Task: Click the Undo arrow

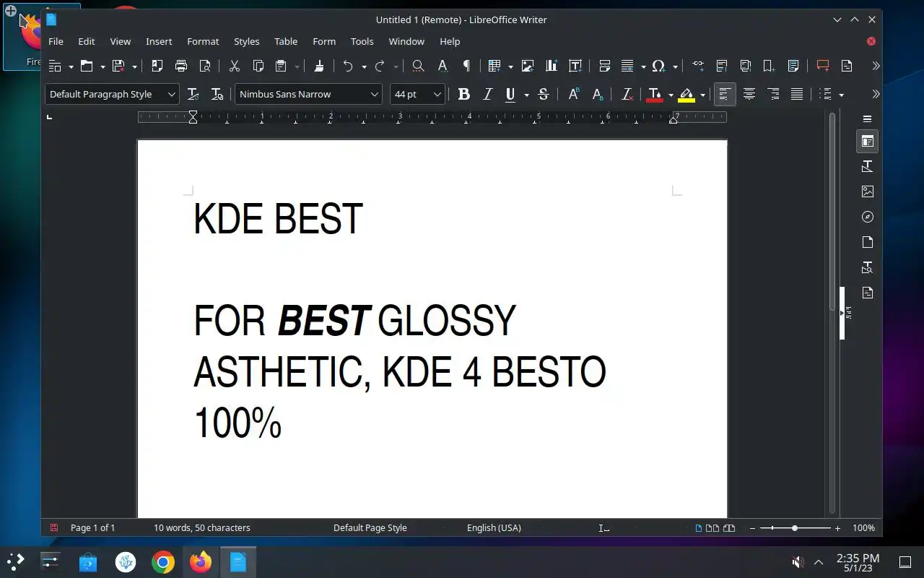Action: [x=348, y=66]
